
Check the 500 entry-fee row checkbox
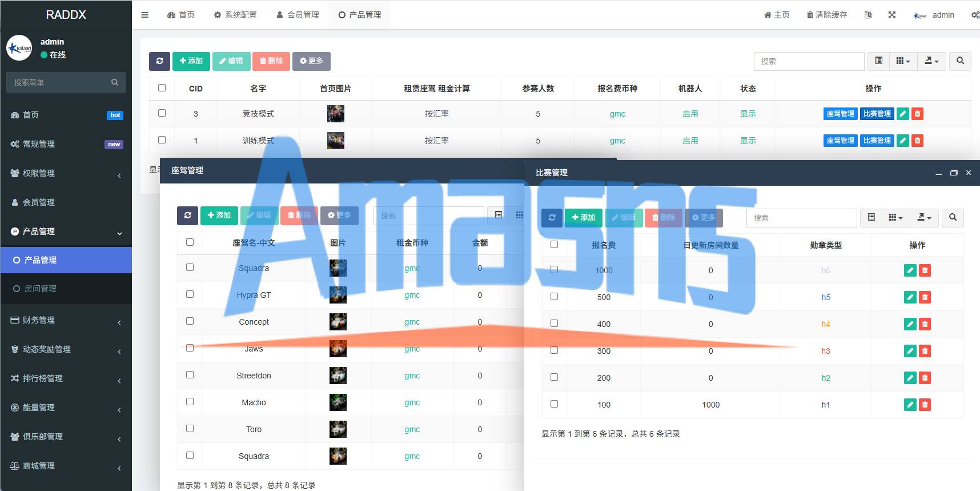click(x=554, y=297)
